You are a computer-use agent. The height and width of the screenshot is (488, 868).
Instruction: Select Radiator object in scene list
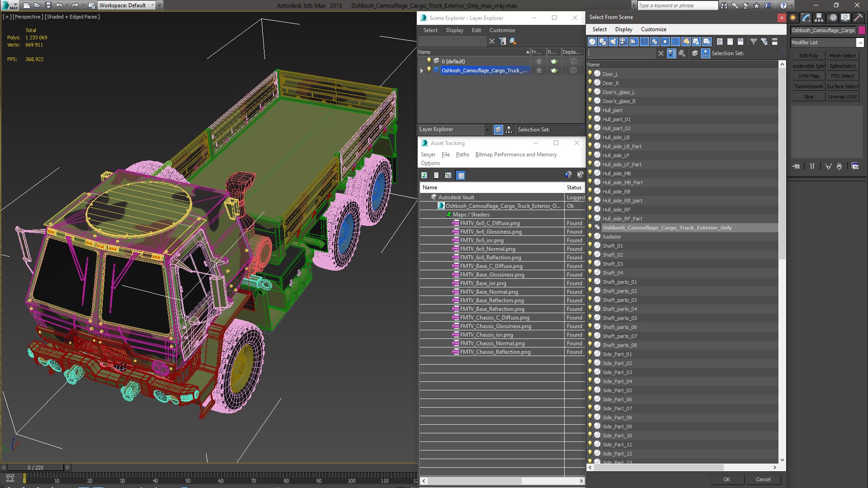[x=612, y=237]
